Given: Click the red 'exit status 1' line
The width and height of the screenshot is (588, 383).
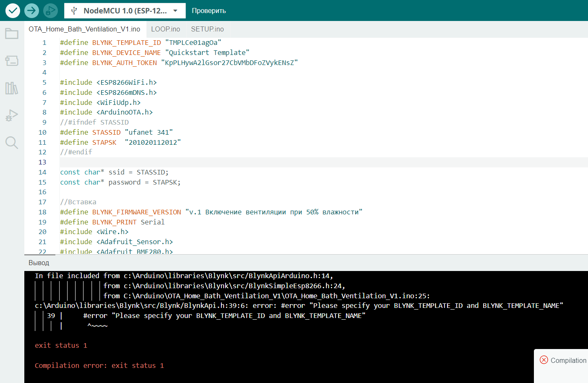Looking at the screenshot, I should (61, 345).
